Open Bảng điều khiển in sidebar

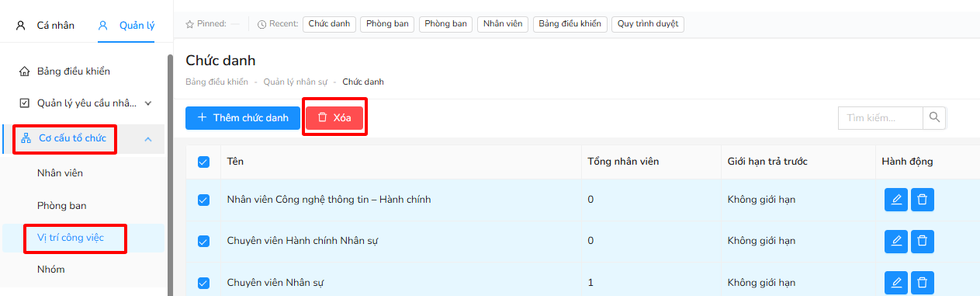(x=74, y=71)
